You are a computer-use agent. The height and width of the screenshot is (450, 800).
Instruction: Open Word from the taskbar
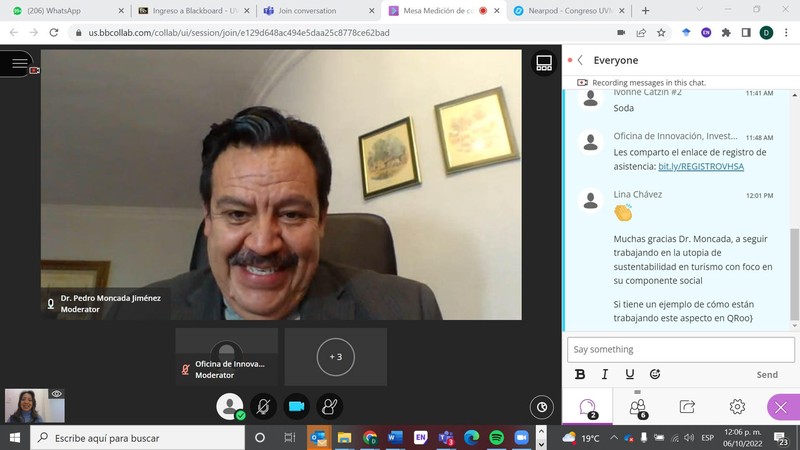(x=395, y=438)
